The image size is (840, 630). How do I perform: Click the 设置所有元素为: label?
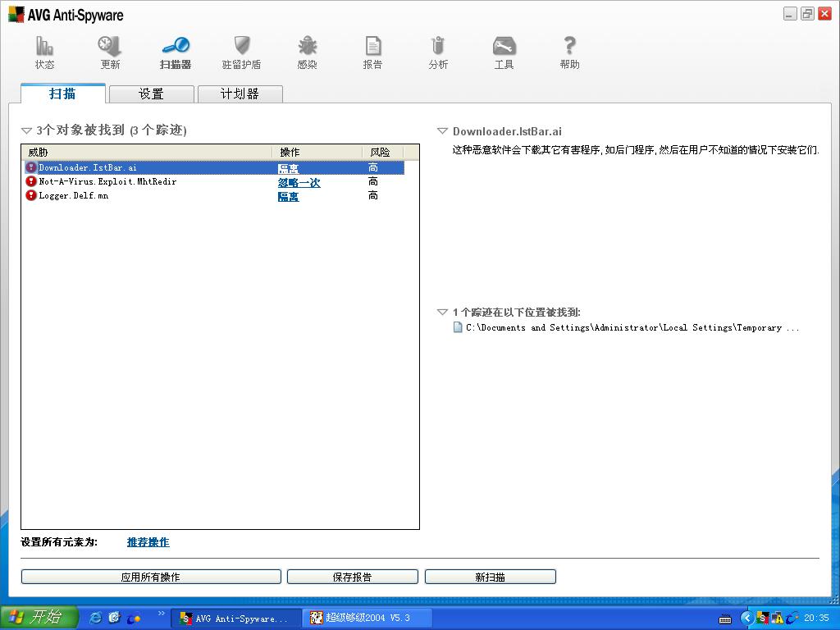pyautogui.click(x=59, y=542)
